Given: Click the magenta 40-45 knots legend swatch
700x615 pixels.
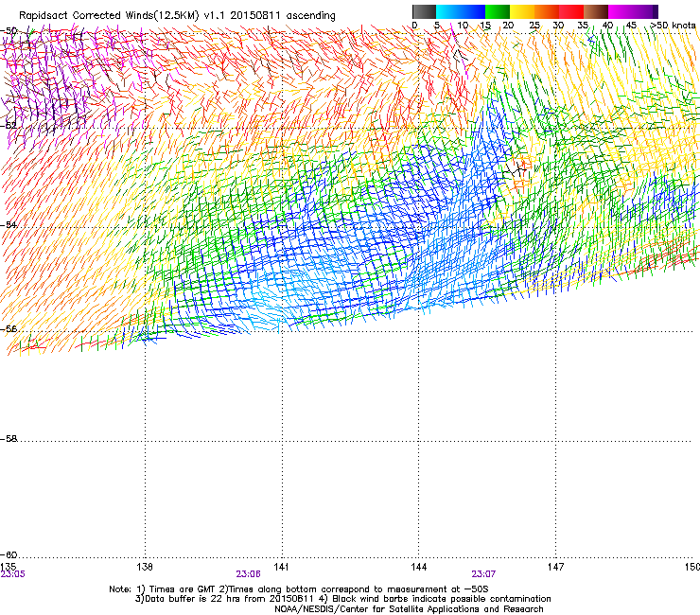Looking at the screenshot, I should click(621, 11).
